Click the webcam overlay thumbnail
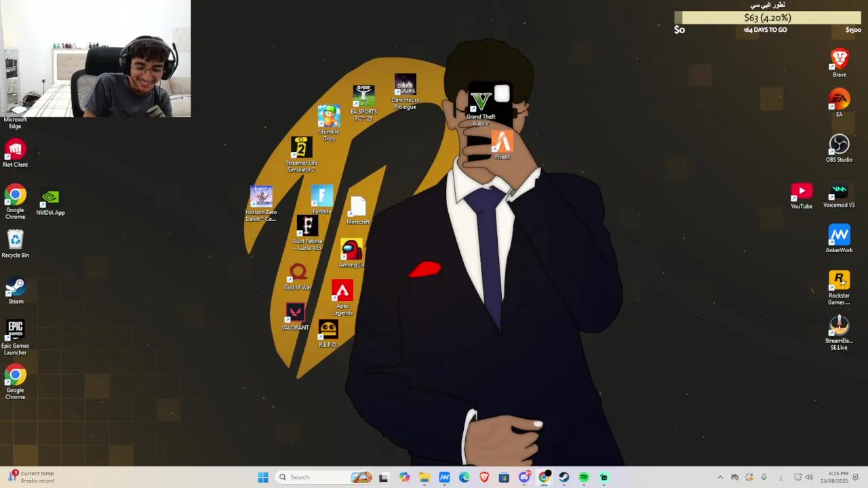This screenshot has height=488, width=868. pyautogui.click(x=95, y=58)
